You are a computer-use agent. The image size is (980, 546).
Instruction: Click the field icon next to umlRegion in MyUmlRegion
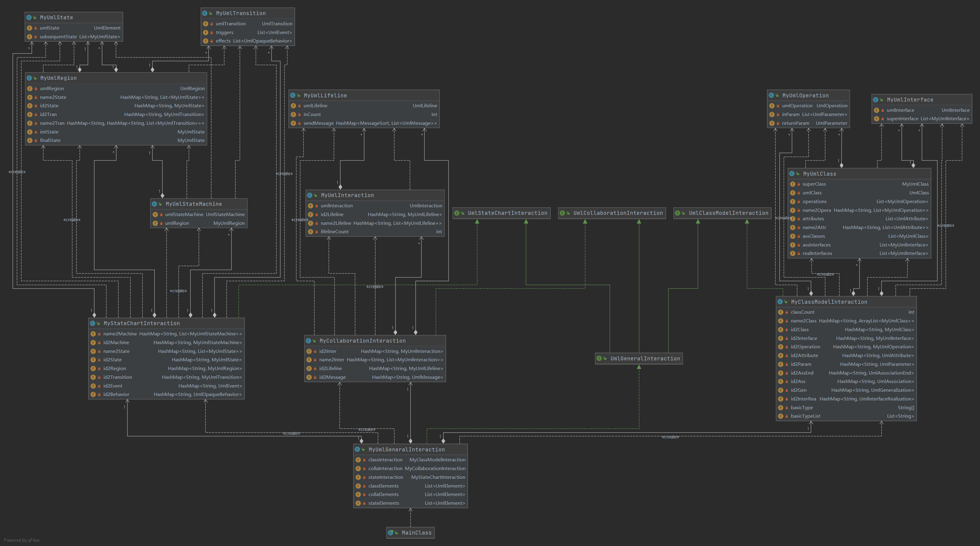[x=30, y=89]
